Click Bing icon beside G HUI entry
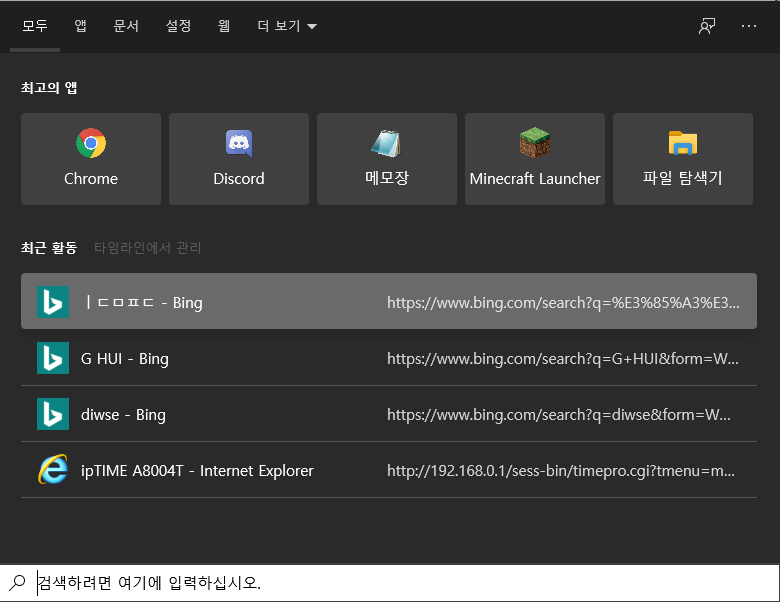 point(53,358)
